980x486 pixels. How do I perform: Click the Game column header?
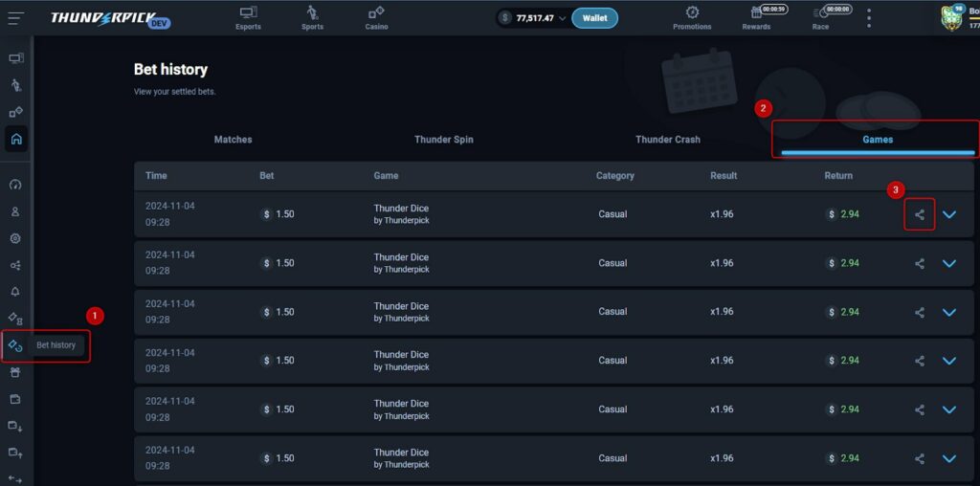(386, 176)
